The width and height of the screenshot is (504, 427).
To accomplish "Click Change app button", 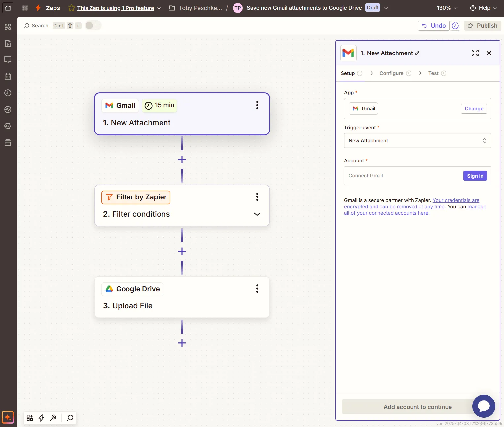I will coord(474,109).
